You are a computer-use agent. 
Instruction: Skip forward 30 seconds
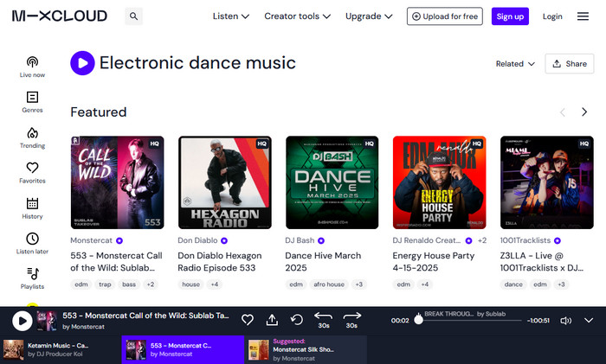coord(351,320)
